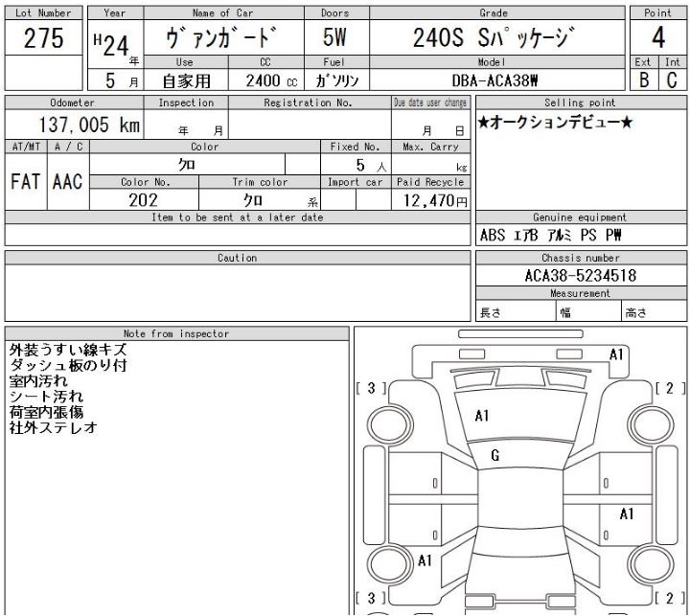Viewport: 690px width, 616px height.
Task: Click the Registration No. header
Action: click(308, 103)
